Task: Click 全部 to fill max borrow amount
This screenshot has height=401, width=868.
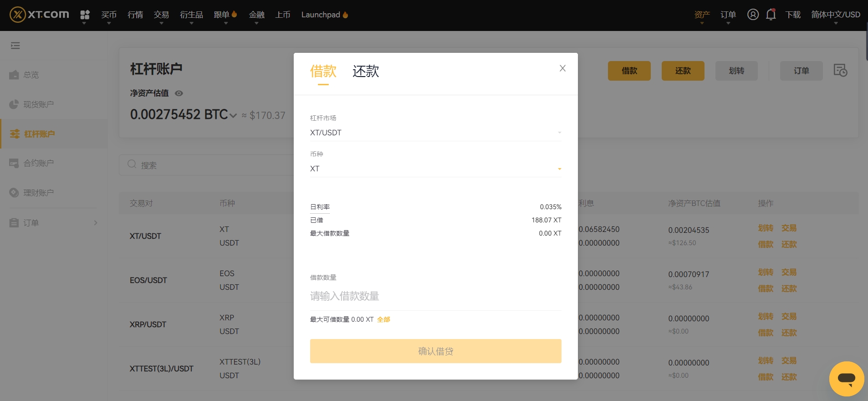Action: tap(383, 319)
